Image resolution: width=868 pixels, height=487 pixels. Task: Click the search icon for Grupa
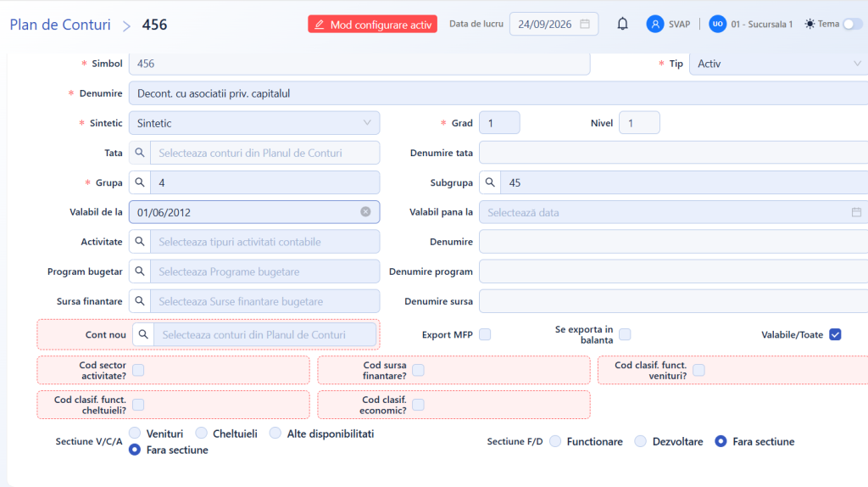tap(140, 182)
